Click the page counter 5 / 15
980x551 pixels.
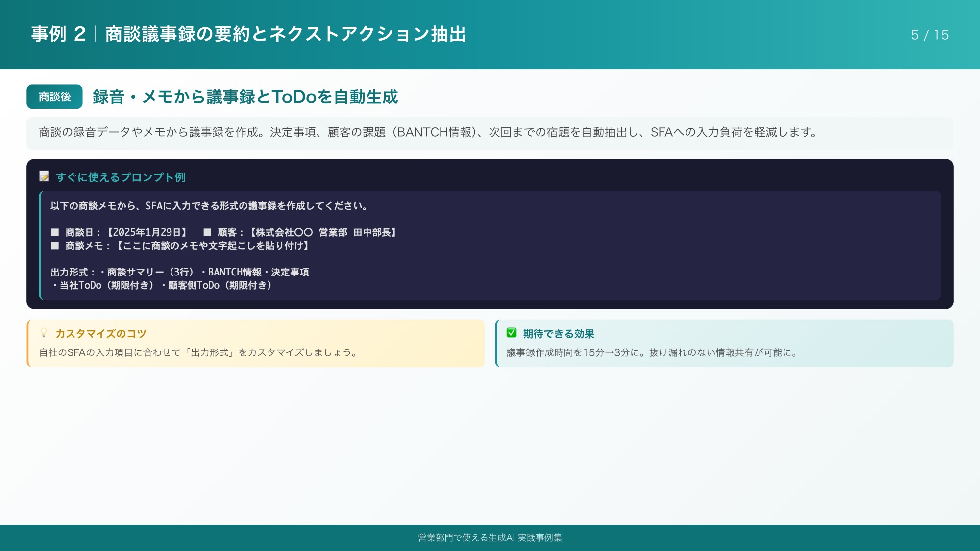click(930, 35)
